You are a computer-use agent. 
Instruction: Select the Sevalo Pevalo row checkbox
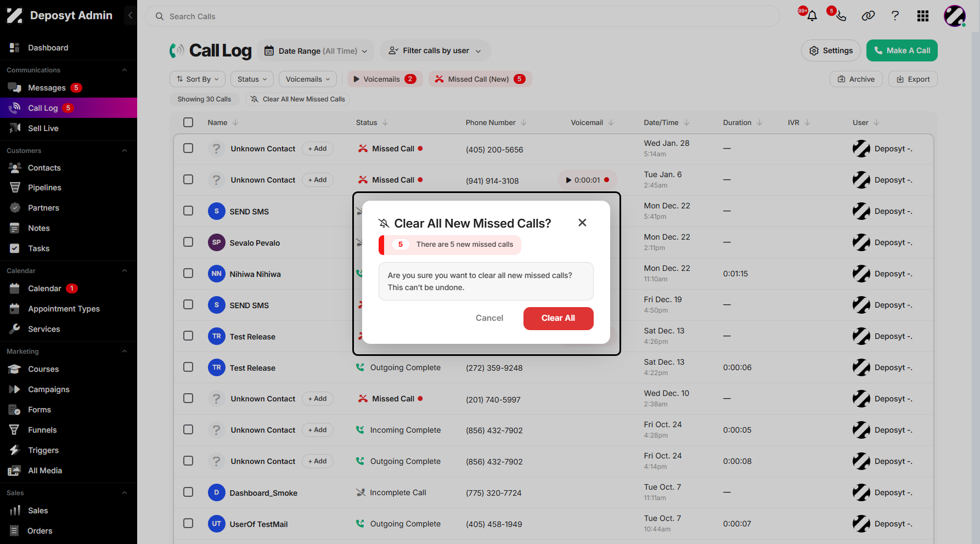188,242
